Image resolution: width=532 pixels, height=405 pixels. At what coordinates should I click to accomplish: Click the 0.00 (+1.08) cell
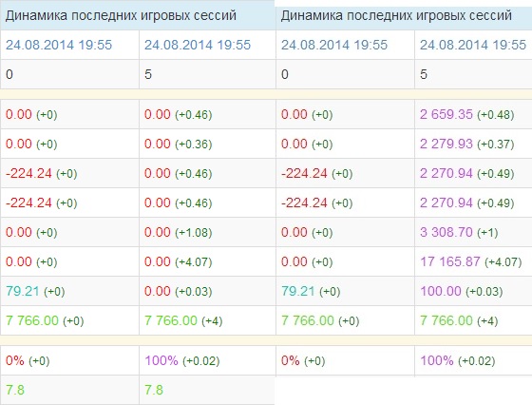[207, 233]
